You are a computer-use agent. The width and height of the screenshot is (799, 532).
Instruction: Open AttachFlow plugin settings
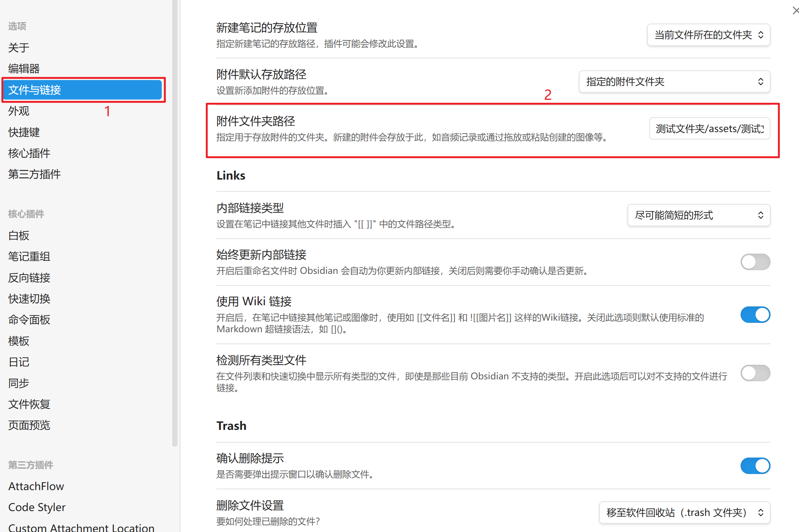(36, 486)
